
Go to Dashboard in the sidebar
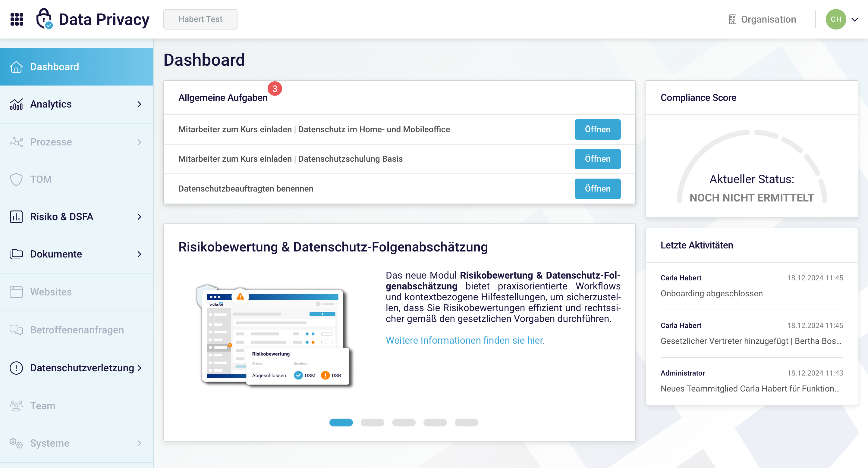55,67
